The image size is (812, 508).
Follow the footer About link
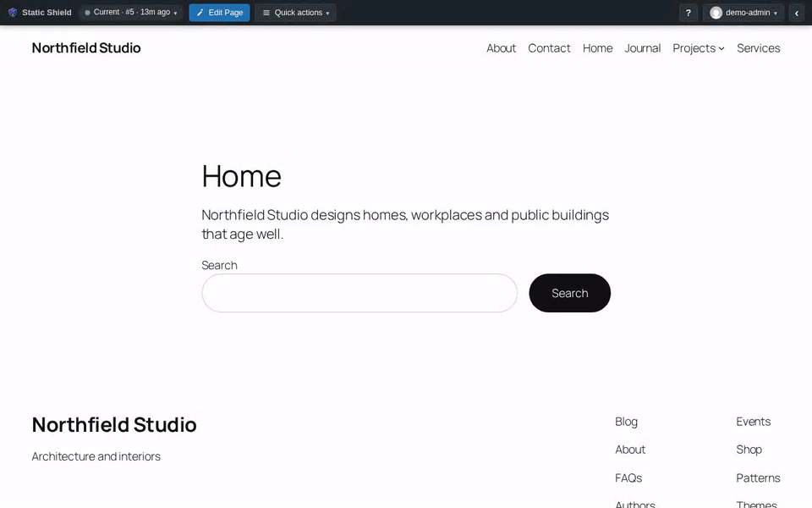coord(630,450)
